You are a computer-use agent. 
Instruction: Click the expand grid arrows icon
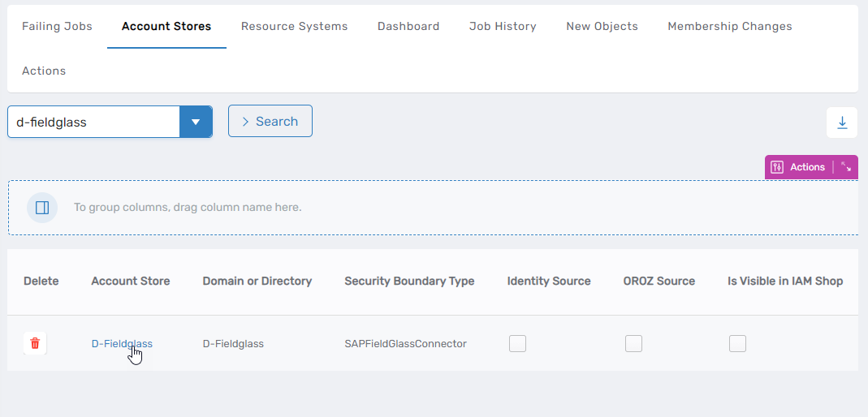pos(846,167)
